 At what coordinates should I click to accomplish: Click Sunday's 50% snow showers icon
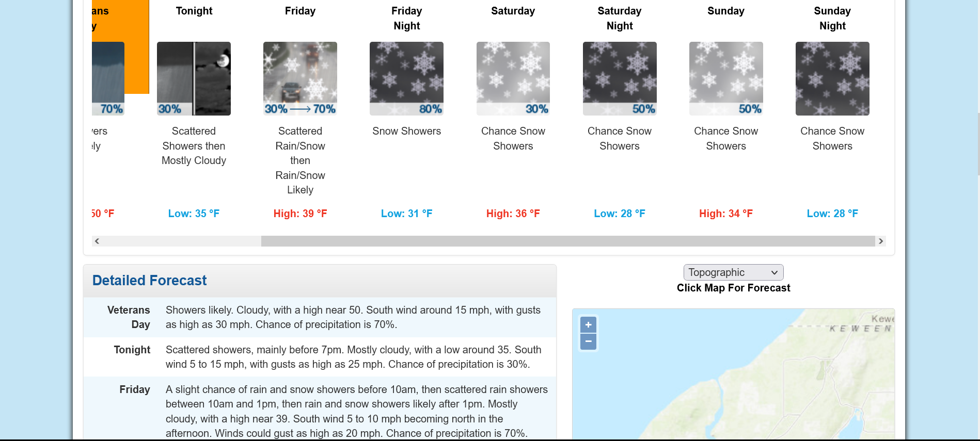(x=726, y=78)
